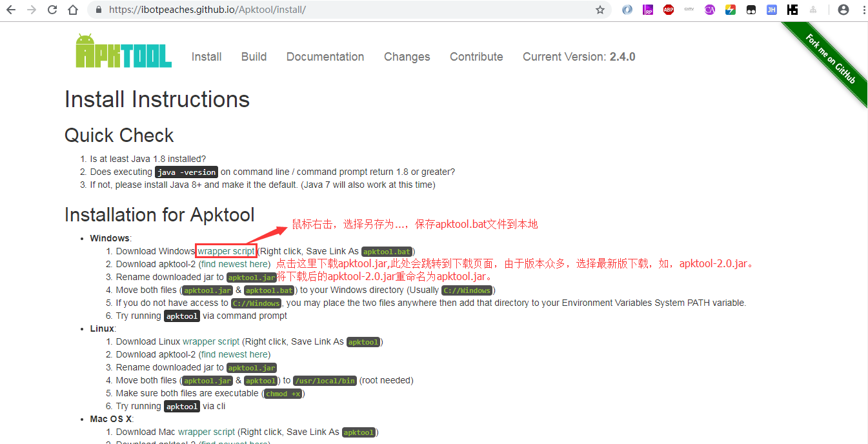Open Linux find newest here link

[x=234, y=354]
